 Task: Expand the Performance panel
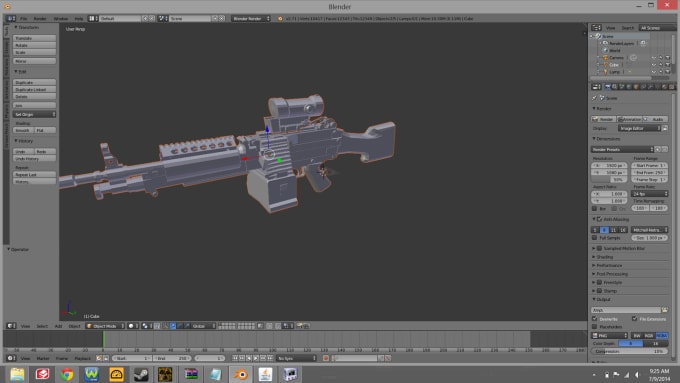[x=608, y=265]
